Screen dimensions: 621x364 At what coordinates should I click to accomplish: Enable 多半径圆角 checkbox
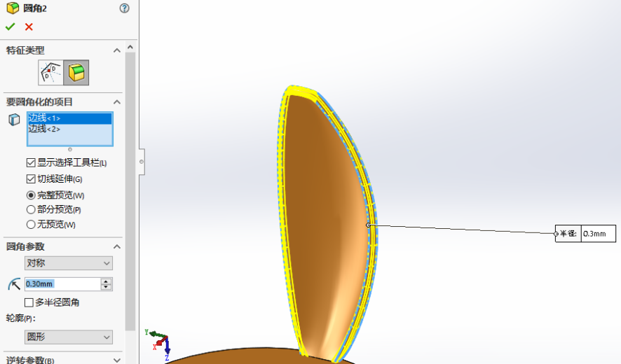29,302
